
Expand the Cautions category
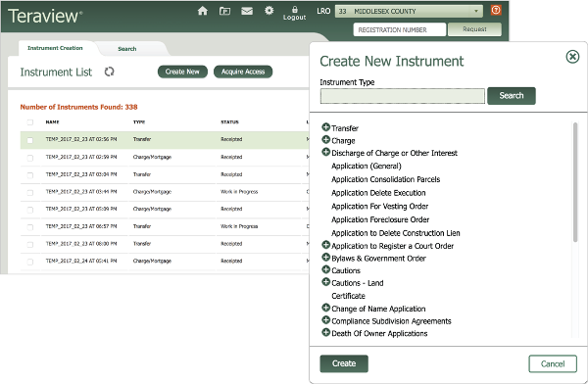click(x=326, y=269)
